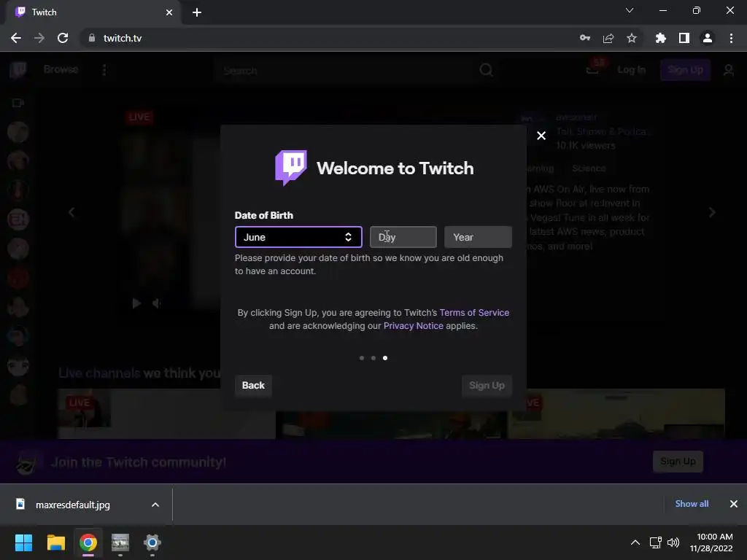Click the search magnifier icon
Image resolution: width=747 pixels, height=560 pixels.
(486, 70)
